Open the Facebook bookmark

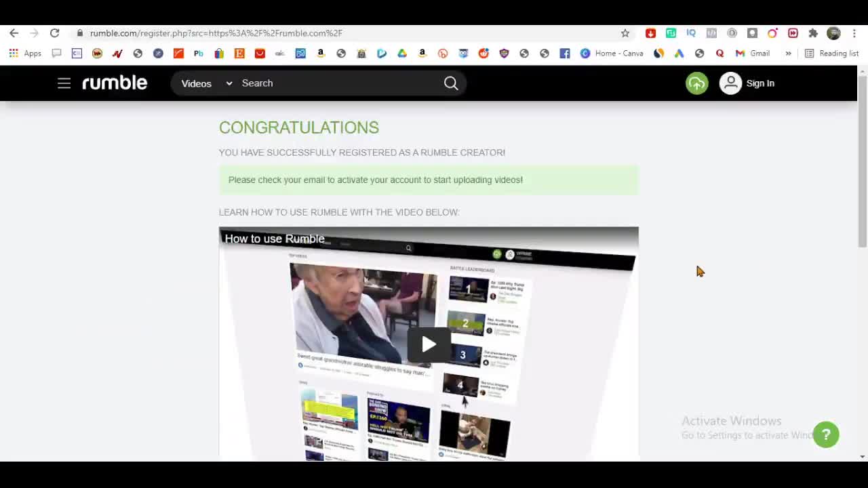pyautogui.click(x=565, y=54)
